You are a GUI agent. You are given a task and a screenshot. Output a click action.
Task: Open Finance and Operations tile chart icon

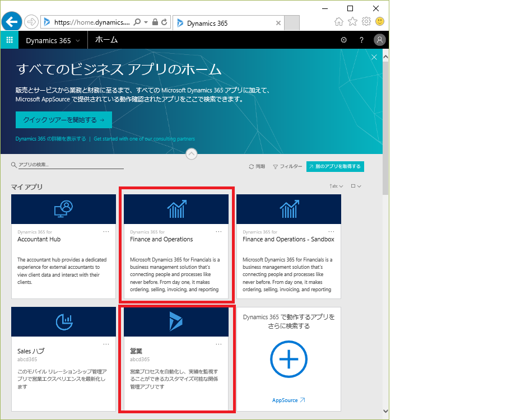pyautogui.click(x=176, y=209)
